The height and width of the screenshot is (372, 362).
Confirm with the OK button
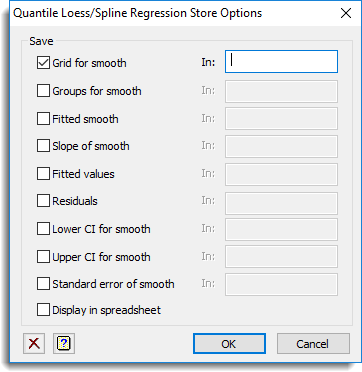pos(229,344)
